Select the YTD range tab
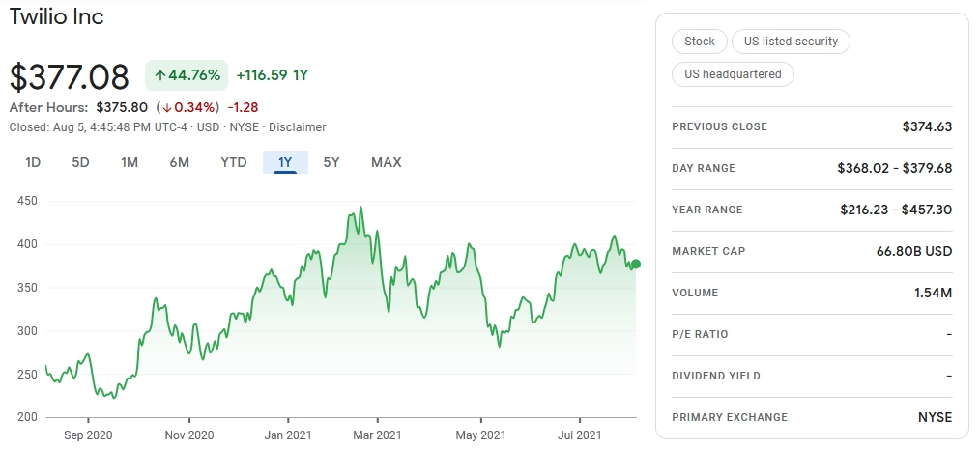 (234, 162)
